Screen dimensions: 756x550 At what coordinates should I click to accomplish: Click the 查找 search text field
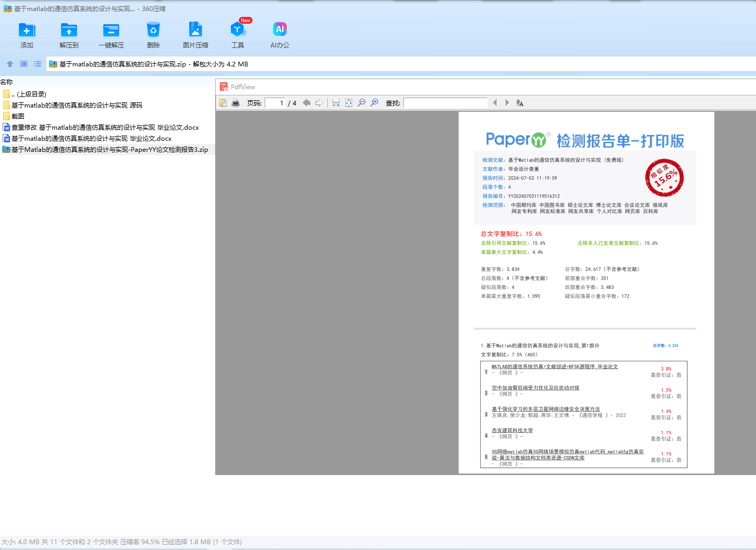(x=445, y=103)
